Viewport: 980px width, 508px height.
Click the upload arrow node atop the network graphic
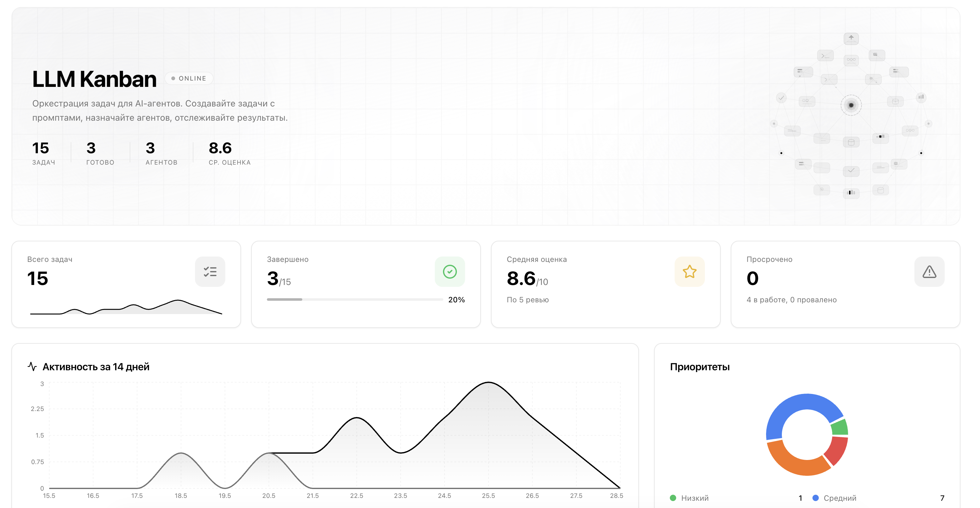point(851,38)
